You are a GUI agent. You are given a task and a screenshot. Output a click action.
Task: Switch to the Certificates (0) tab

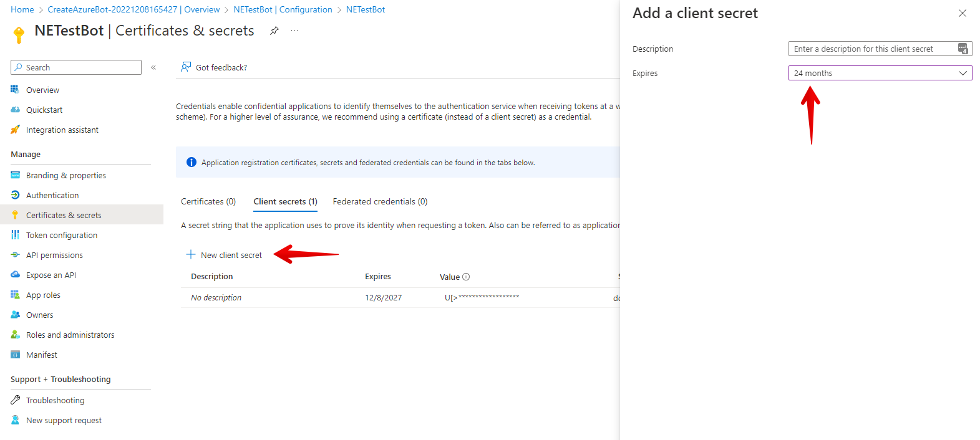coord(208,201)
